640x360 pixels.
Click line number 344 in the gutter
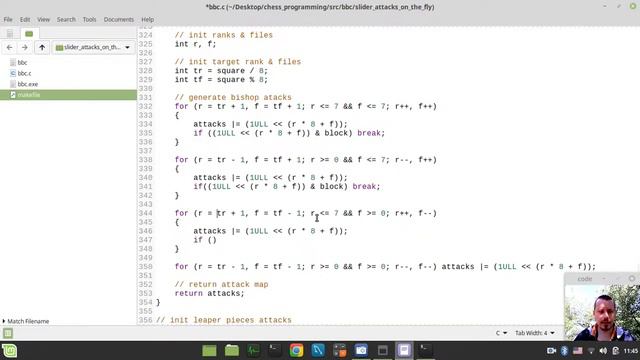pyautogui.click(x=145, y=213)
